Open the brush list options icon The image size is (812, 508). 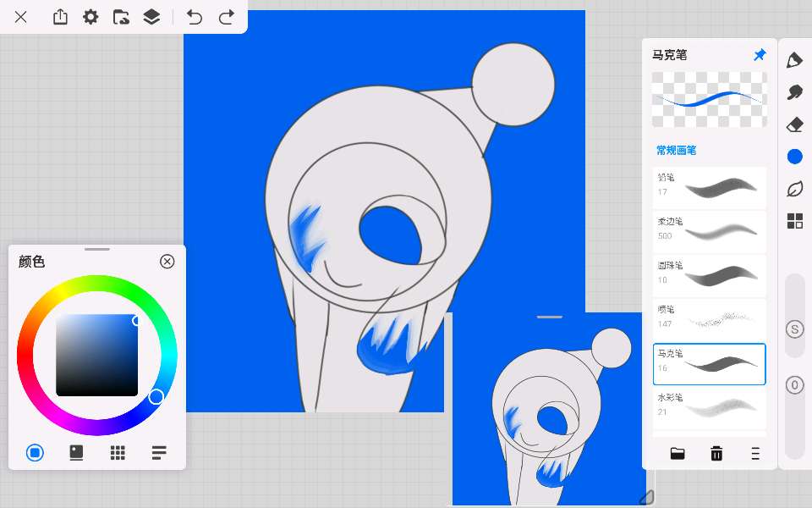pos(755,454)
